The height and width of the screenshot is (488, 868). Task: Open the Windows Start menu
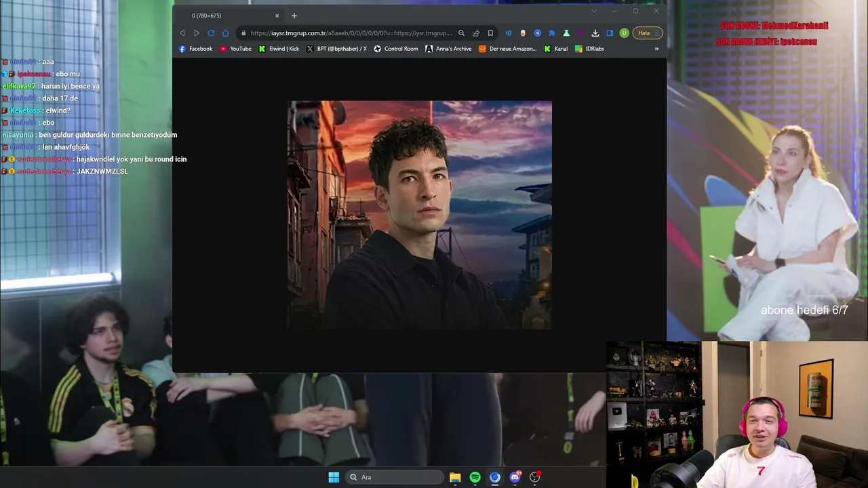(334, 477)
